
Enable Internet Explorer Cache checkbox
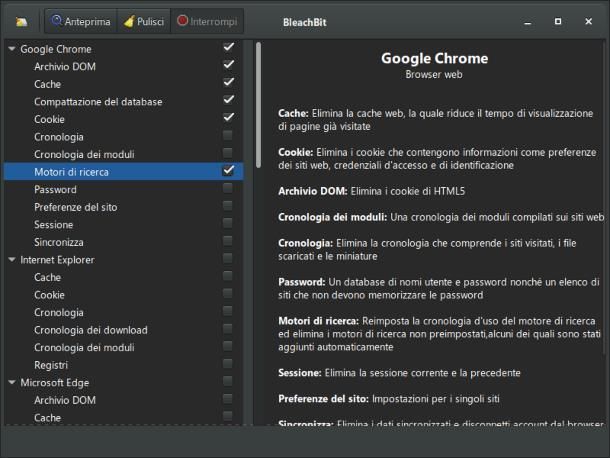pos(228,276)
